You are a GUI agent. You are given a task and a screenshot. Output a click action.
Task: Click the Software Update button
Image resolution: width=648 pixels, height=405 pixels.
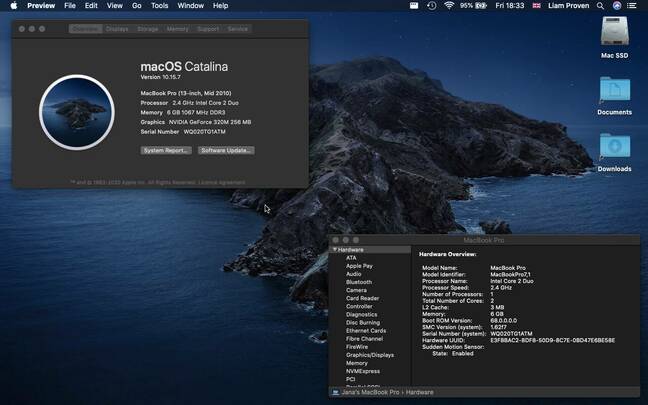[226, 150]
